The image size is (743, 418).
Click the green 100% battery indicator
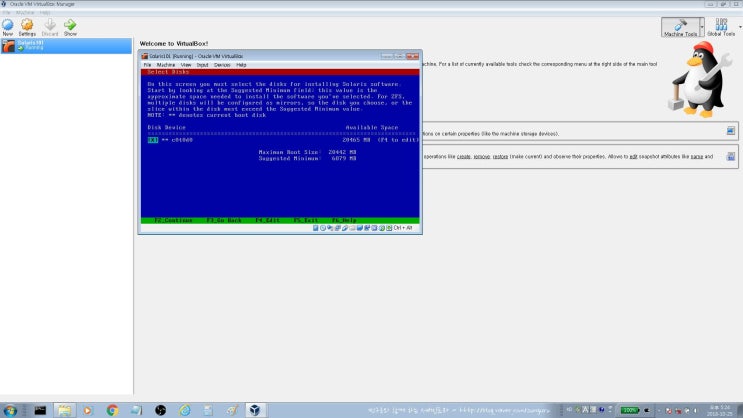click(630, 410)
